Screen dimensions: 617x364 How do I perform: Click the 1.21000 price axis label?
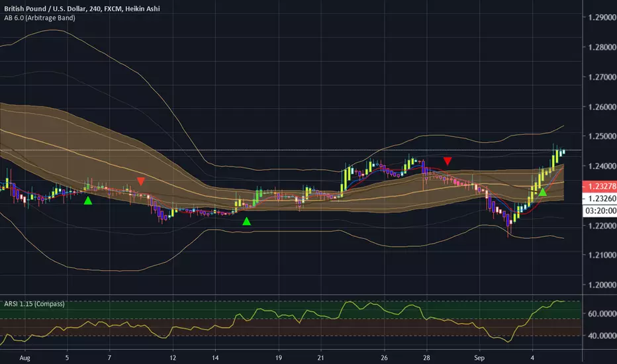[x=602, y=255]
